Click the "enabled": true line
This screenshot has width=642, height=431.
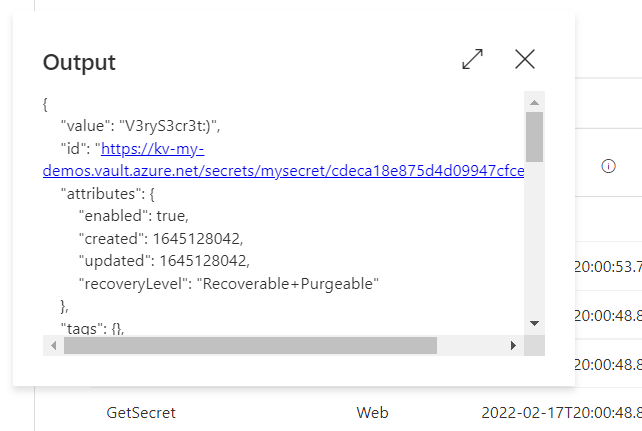pyautogui.click(x=133, y=216)
